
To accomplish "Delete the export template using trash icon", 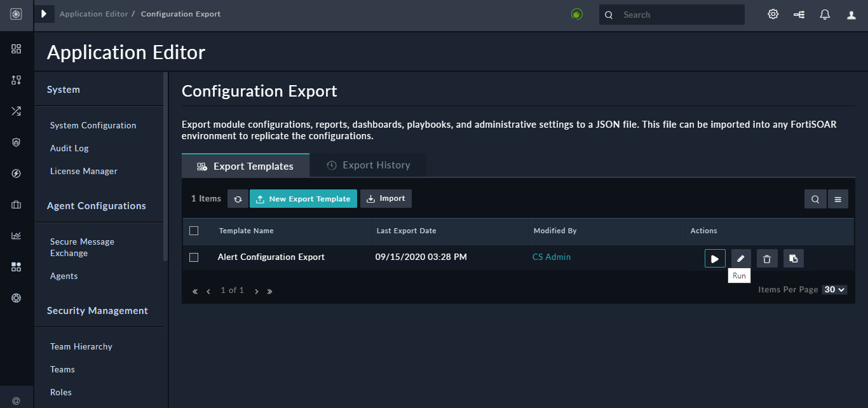I will (x=767, y=258).
